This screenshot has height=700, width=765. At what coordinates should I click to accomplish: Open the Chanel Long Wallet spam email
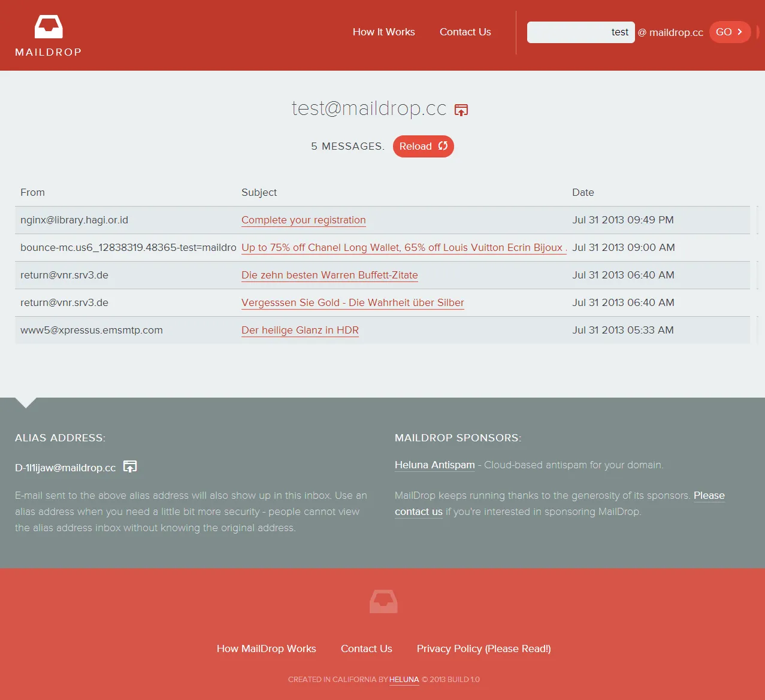(x=403, y=247)
